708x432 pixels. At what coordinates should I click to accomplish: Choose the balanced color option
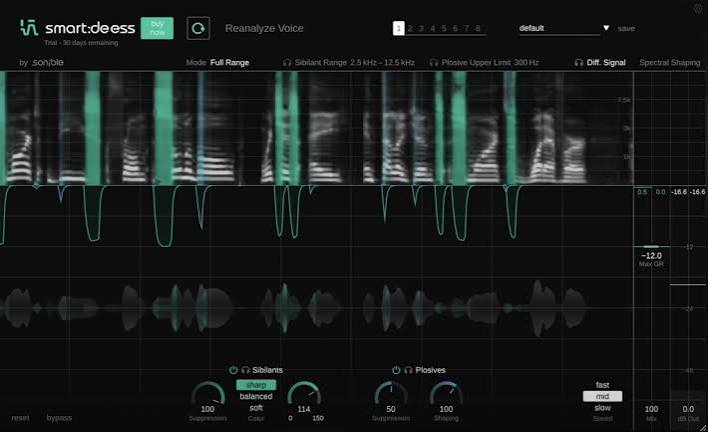[256, 396]
